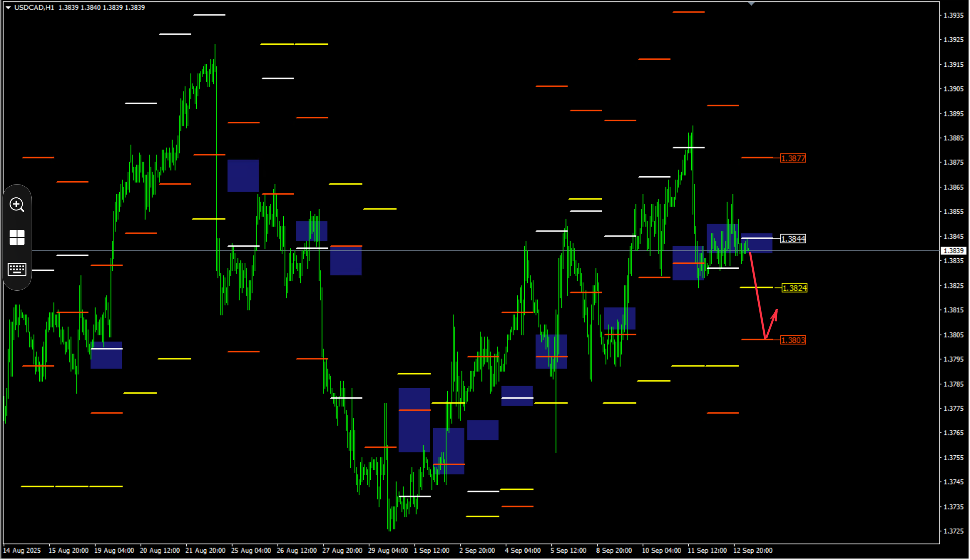Click the 12 Sep 20:00 time label
The height and width of the screenshot is (560, 970).
tap(753, 550)
